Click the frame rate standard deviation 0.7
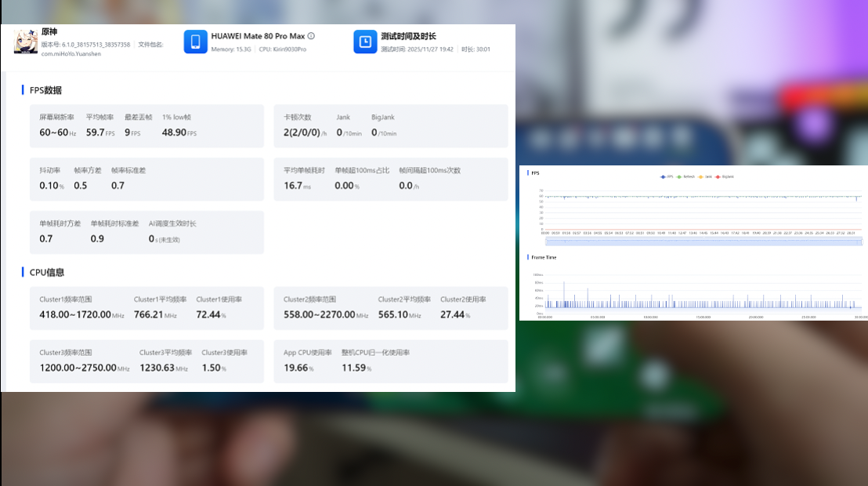 pos(118,186)
